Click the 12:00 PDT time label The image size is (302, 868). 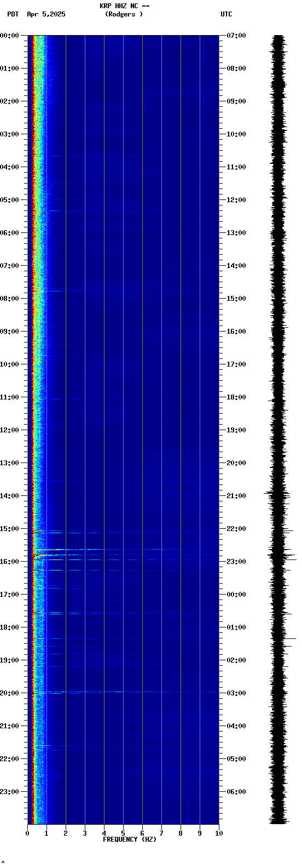pos(10,430)
